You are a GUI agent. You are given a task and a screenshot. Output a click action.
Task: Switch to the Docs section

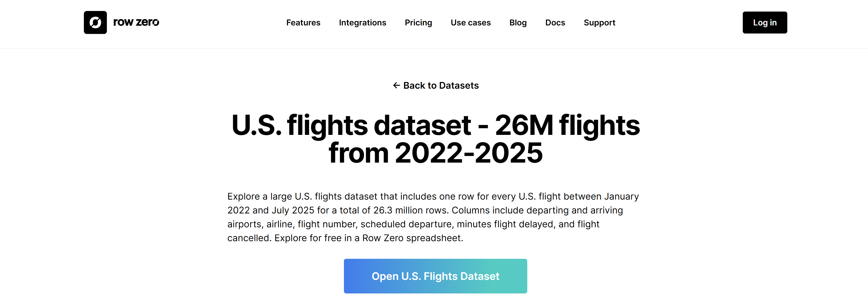[555, 23]
